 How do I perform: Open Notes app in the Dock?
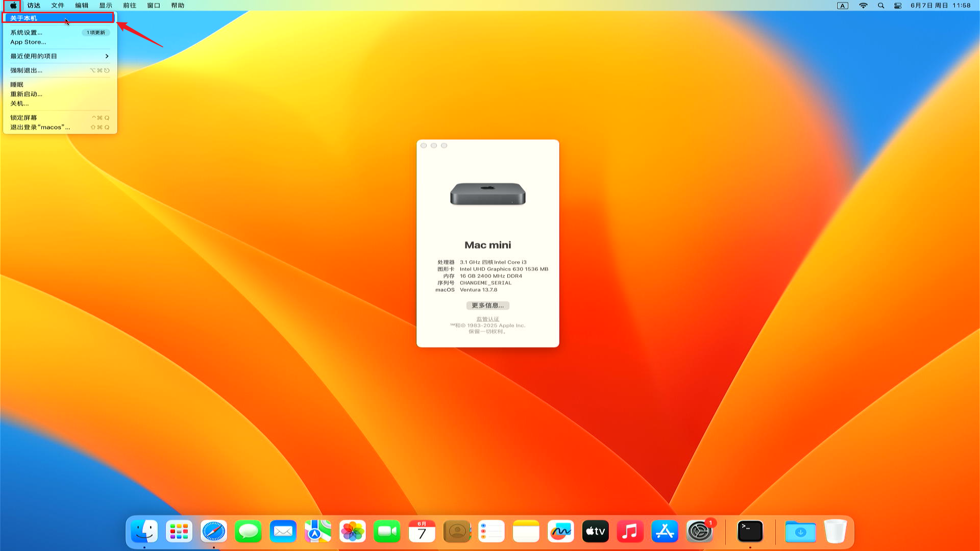tap(526, 532)
